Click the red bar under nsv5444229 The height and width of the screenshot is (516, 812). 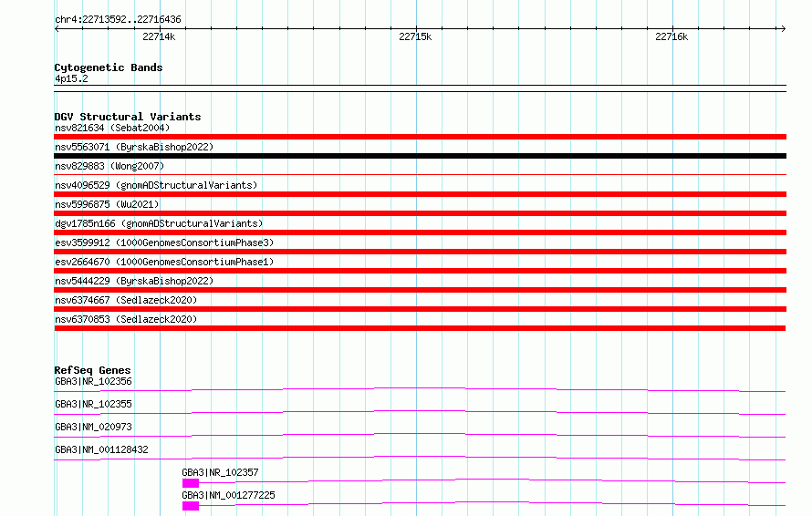point(420,290)
